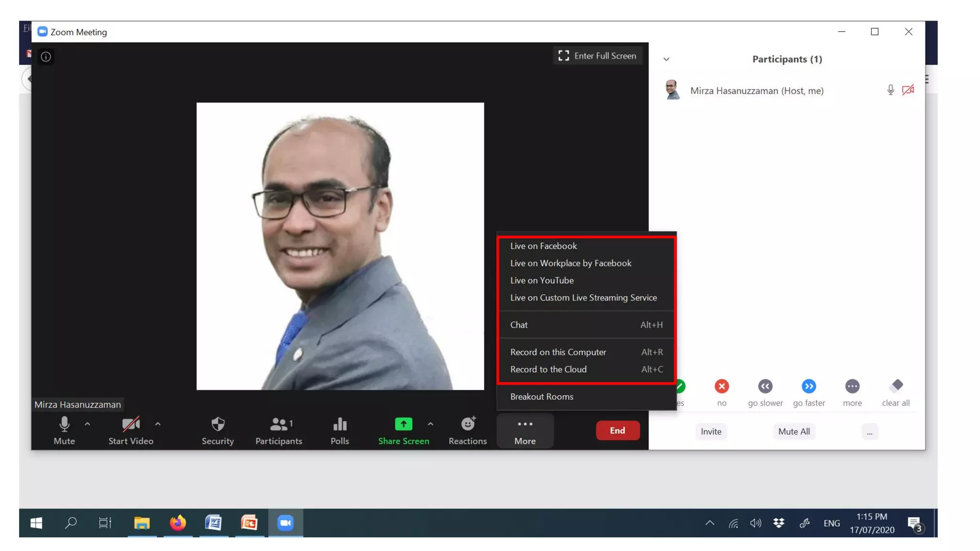Image resolution: width=980 pixels, height=551 pixels.
Task: Click the green Share Screen icon
Action: [403, 424]
